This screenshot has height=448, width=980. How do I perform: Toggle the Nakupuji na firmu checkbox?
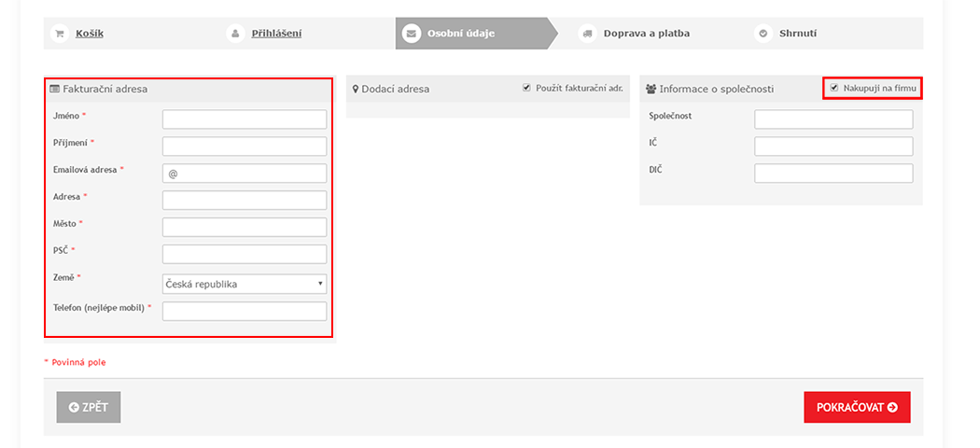click(x=834, y=88)
